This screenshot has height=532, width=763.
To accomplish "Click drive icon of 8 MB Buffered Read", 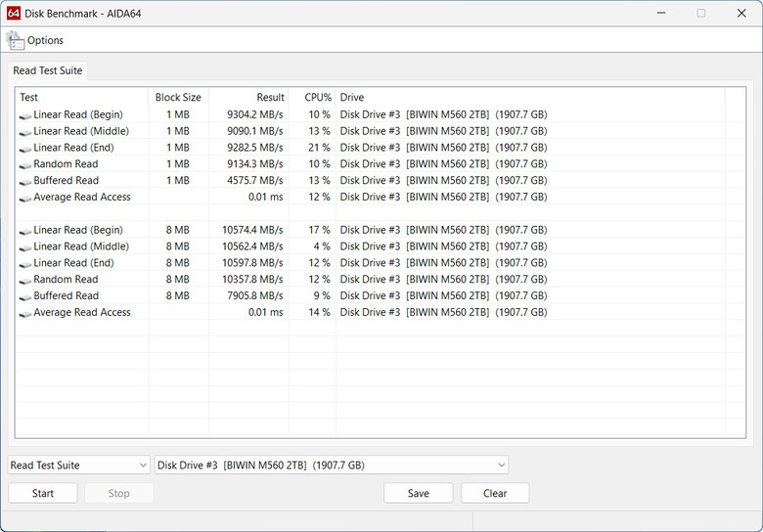I will pyautogui.click(x=25, y=297).
